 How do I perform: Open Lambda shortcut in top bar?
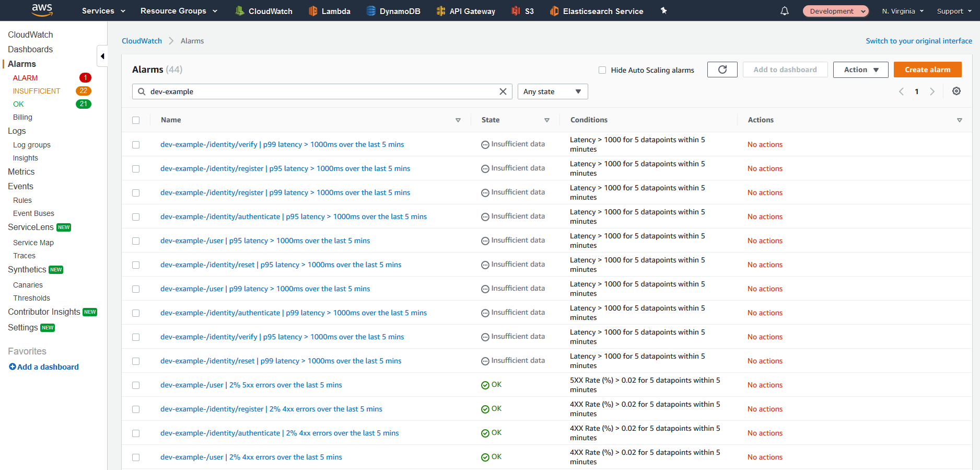(x=330, y=11)
